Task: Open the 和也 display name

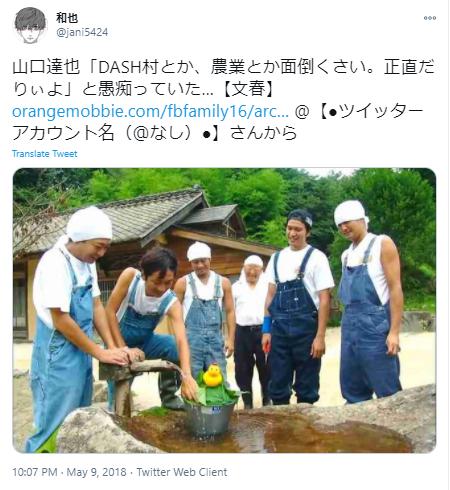Action: 67,18
